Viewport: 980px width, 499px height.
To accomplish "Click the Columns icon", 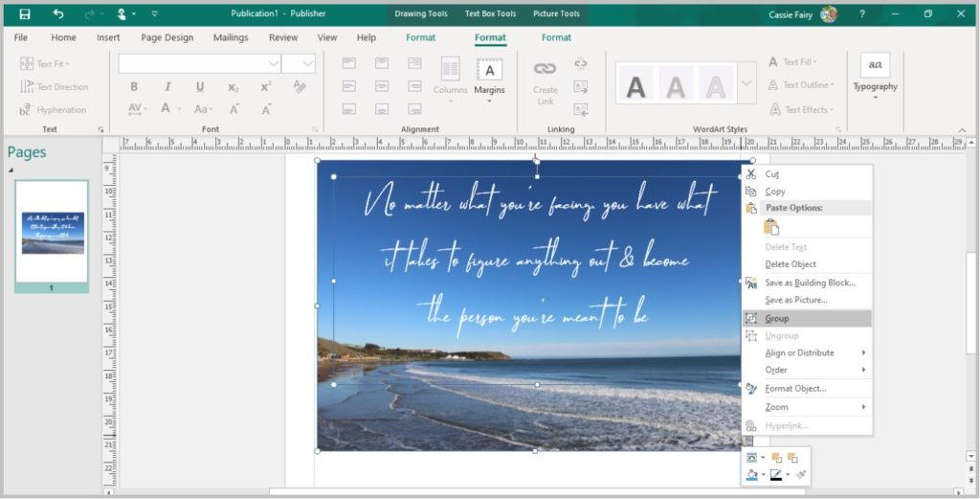I will (x=450, y=76).
